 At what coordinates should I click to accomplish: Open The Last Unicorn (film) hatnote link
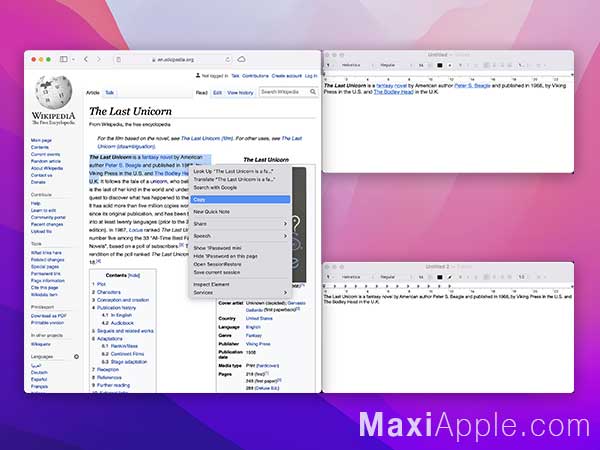point(207,138)
